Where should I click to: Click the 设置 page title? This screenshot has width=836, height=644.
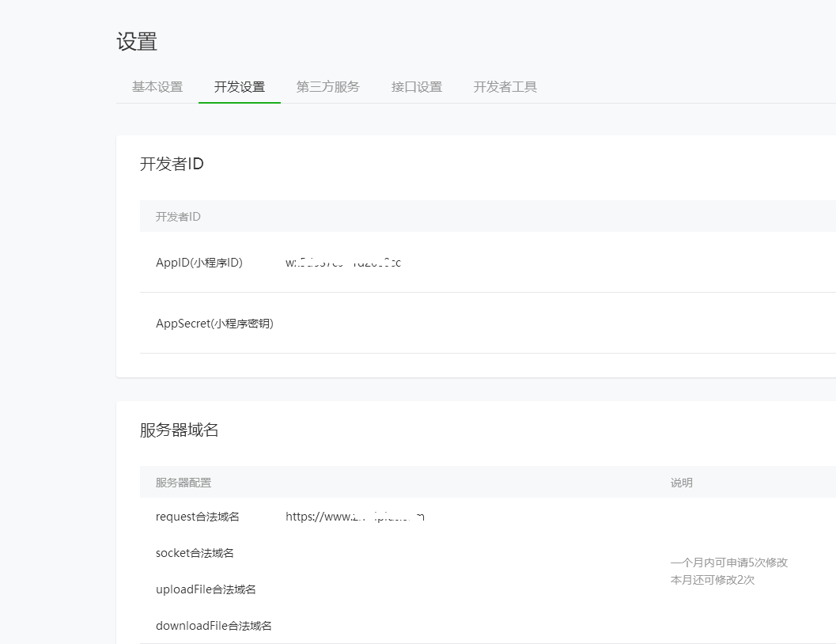137,42
